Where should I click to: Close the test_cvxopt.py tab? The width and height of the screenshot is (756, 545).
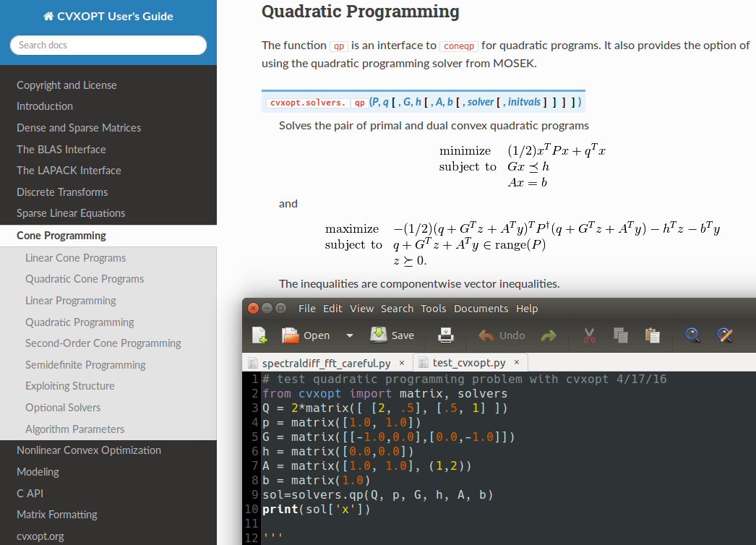517,363
